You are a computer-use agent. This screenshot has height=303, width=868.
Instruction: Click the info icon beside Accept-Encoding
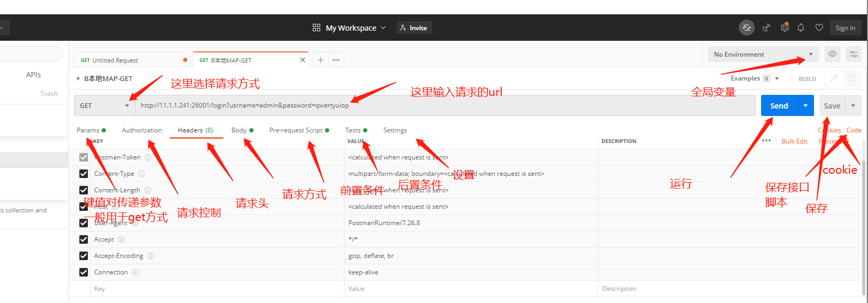pos(151,256)
